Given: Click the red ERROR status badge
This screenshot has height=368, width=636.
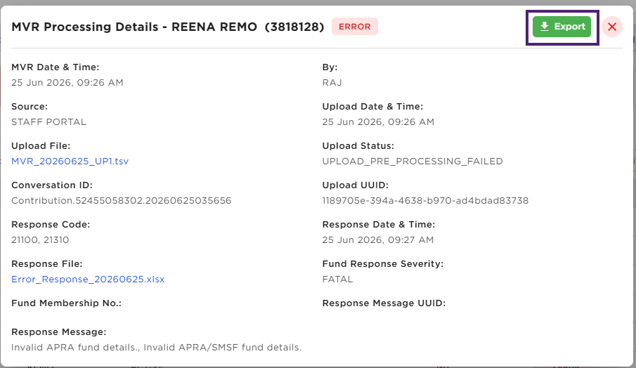Looking at the screenshot, I should pos(355,27).
